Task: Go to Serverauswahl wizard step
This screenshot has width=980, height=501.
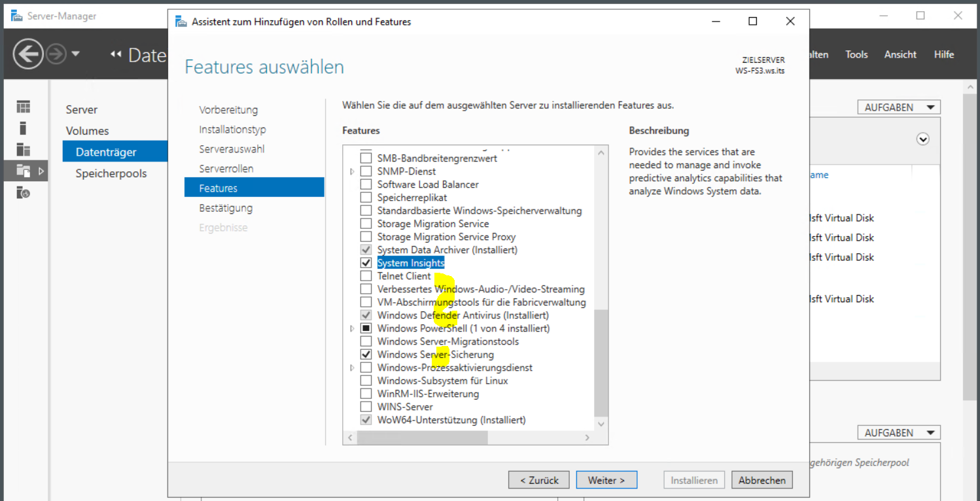Action: [232, 149]
